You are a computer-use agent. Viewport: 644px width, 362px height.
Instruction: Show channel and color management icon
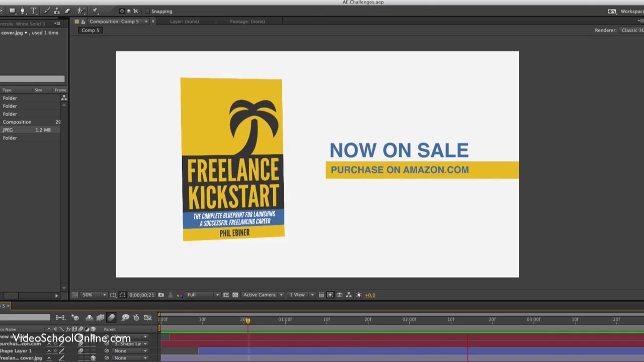click(x=180, y=295)
